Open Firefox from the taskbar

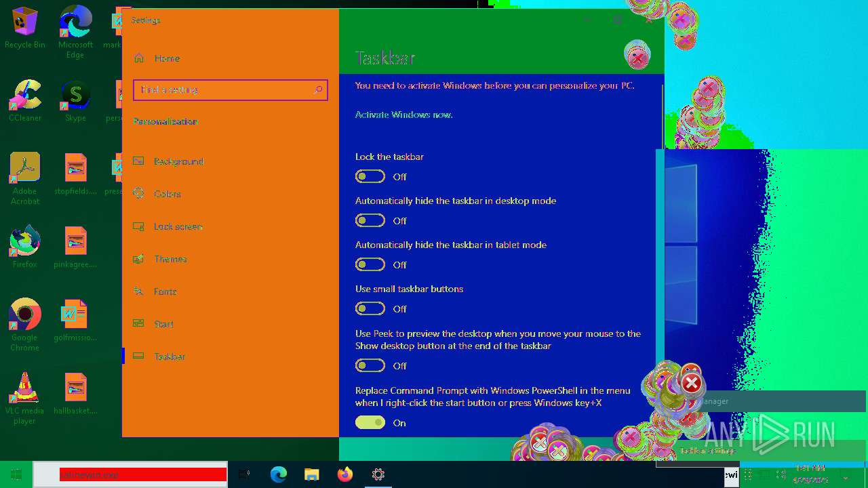[x=344, y=474]
